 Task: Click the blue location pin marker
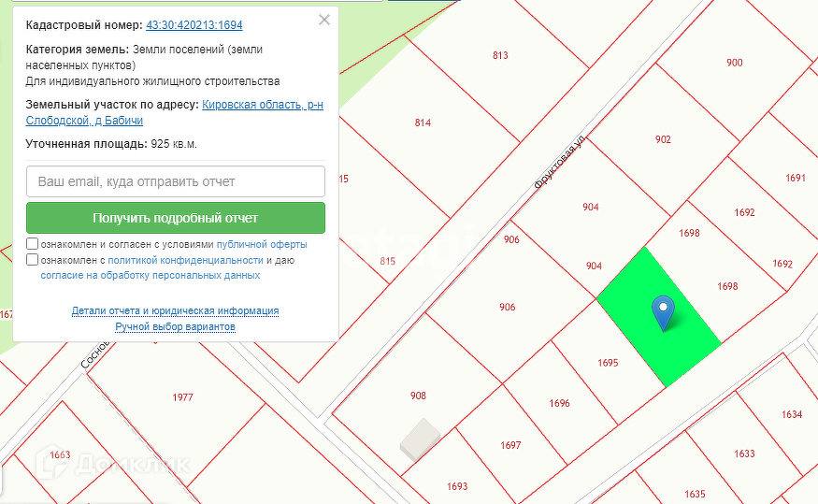(x=663, y=312)
